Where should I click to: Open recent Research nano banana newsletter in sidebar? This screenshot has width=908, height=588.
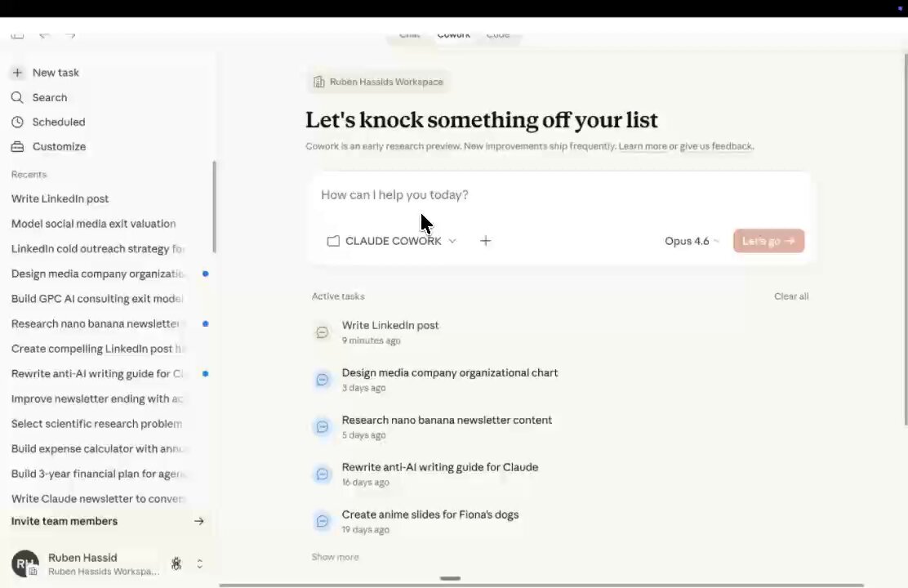(96, 323)
